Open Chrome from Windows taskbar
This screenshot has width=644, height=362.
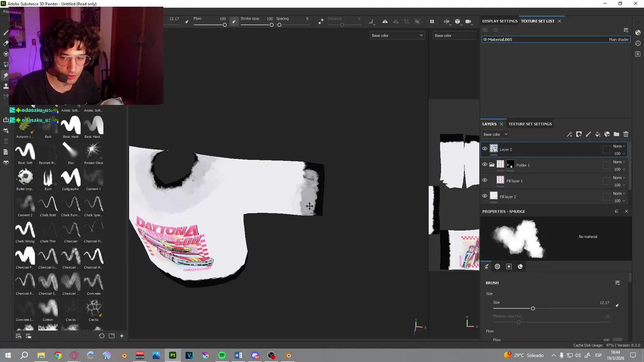point(57,355)
